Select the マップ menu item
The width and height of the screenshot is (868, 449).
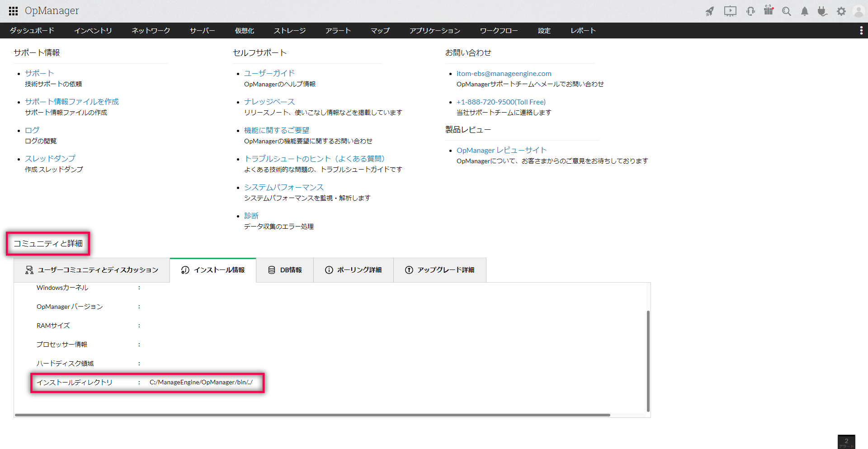(x=380, y=30)
